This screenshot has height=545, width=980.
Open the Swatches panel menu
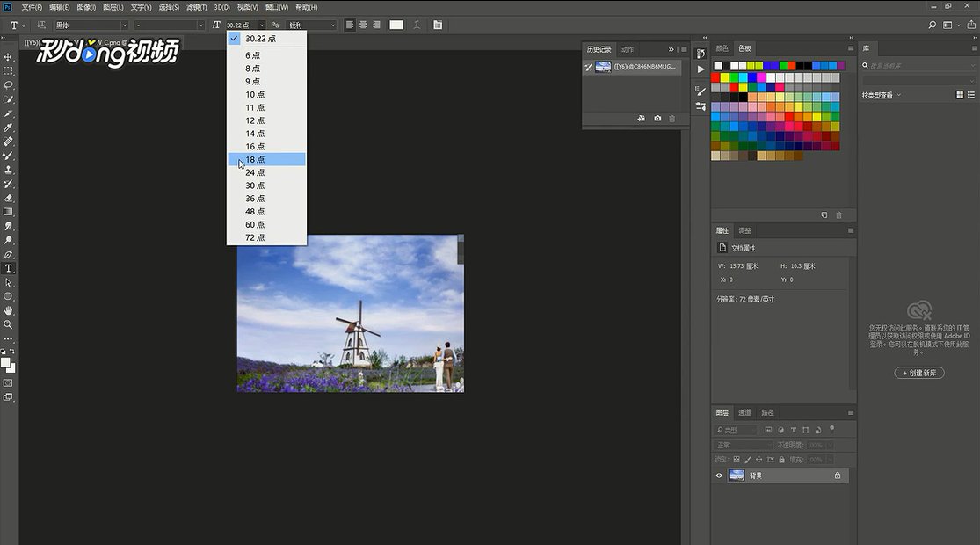point(851,48)
